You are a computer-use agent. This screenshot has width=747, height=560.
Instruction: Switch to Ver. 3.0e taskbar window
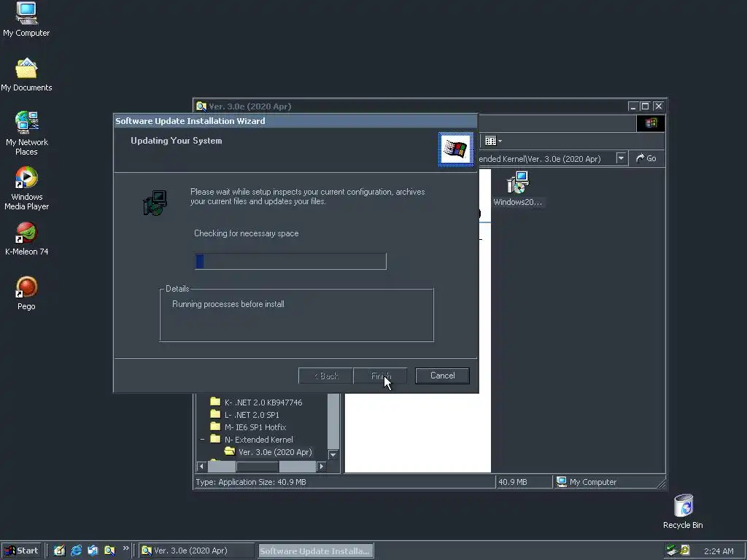click(197, 551)
